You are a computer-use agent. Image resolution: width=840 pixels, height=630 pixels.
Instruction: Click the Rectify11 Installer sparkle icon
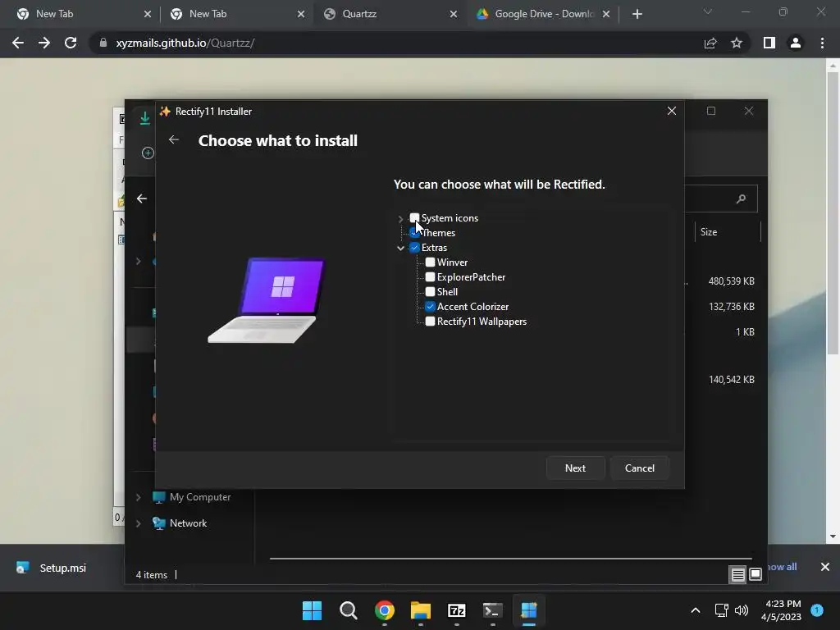[x=165, y=111]
